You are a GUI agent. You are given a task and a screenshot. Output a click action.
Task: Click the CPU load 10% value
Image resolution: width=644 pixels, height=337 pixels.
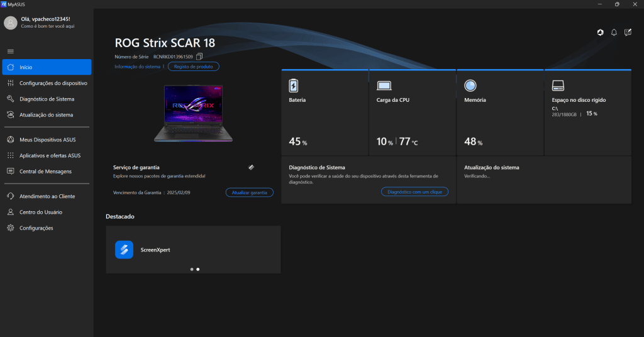(x=384, y=141)
